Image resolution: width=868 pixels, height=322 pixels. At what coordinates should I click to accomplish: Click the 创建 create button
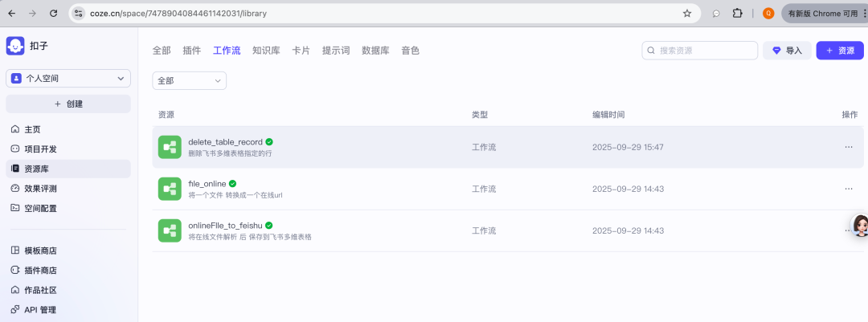click(x=68, y=104)
